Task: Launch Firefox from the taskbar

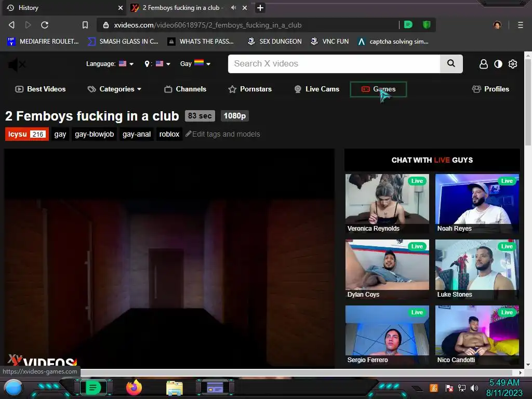Action: click(x=134, y=388)
